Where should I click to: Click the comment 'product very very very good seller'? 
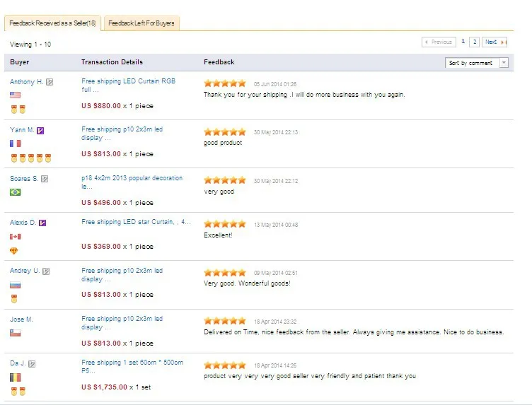pos(310,376)
